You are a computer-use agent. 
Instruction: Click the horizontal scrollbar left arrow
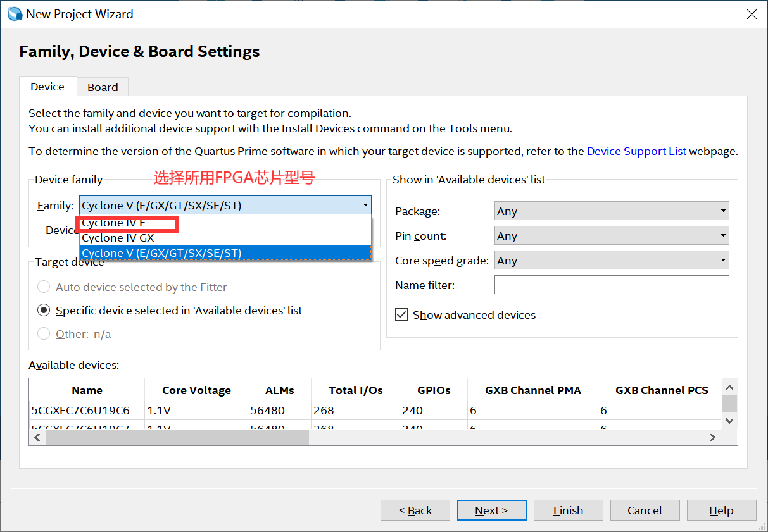click(37, 437)
